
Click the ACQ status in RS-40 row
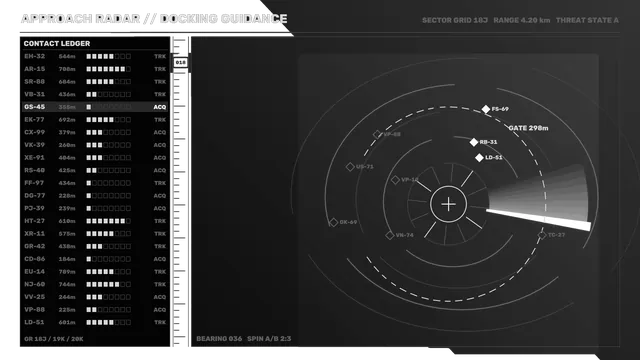click(x=160, y=171)
